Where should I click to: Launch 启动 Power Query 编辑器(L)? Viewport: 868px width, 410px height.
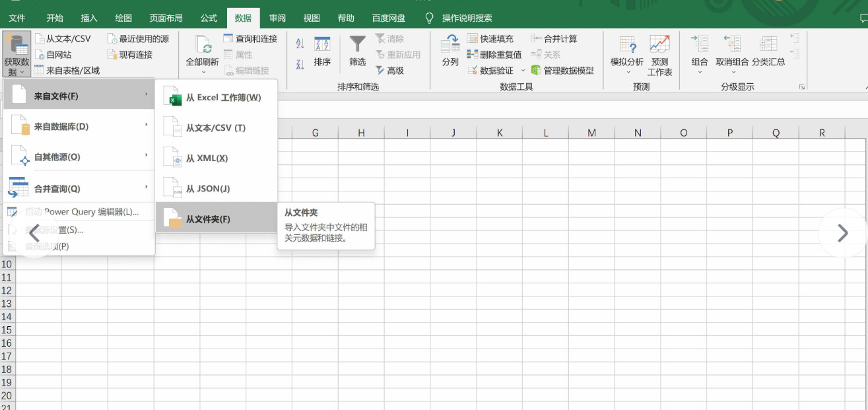(x=79, y=212)
